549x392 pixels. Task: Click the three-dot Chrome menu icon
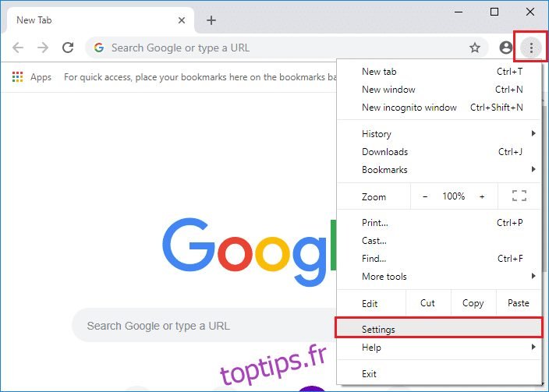[531, 48]
